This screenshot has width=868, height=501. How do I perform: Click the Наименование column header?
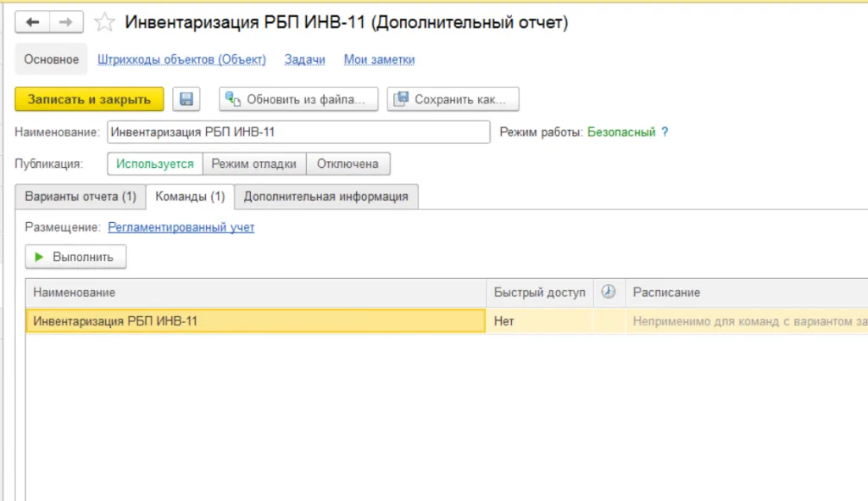256,292
